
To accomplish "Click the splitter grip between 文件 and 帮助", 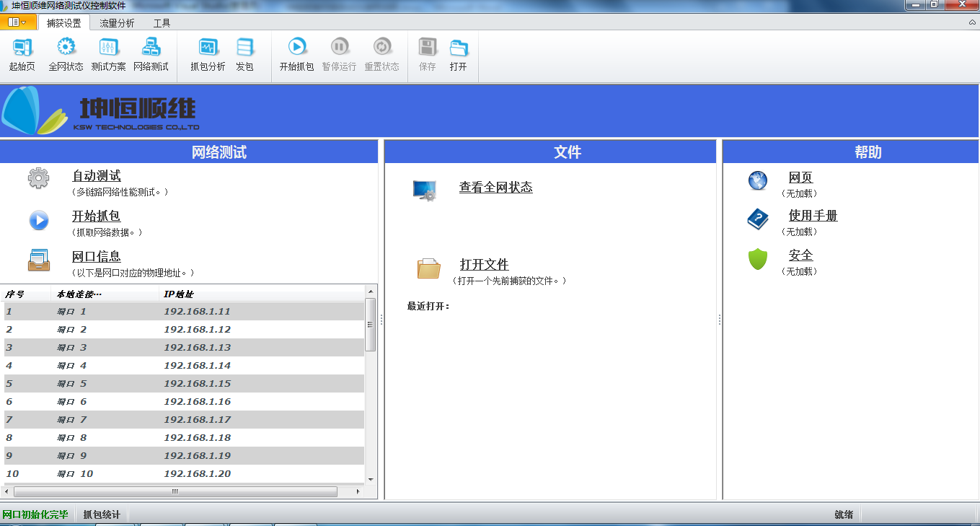I will [720, 320].
